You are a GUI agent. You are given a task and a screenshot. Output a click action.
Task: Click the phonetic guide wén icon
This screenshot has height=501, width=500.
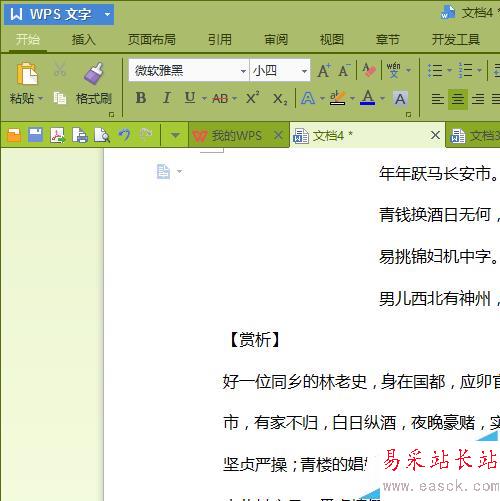tap(394, 70)
